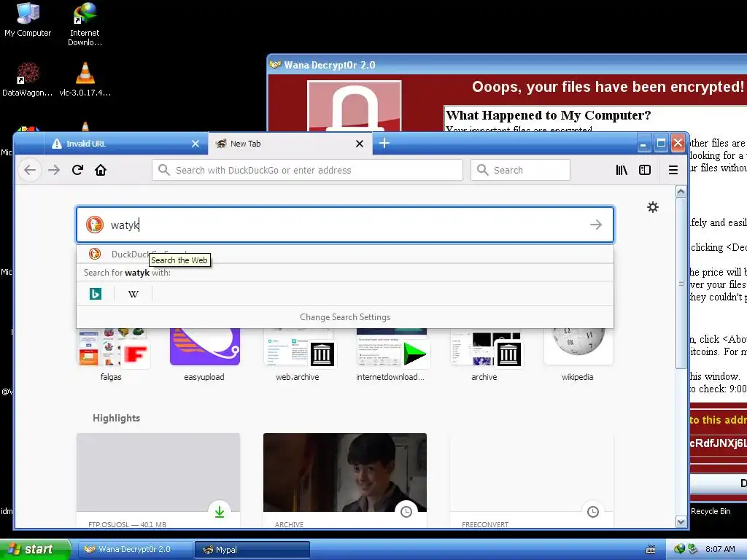Click the DuckDuckGo logo in the search box
Image resolution: width=747 pixels, height=560 pixels.
tap(95, 225)
